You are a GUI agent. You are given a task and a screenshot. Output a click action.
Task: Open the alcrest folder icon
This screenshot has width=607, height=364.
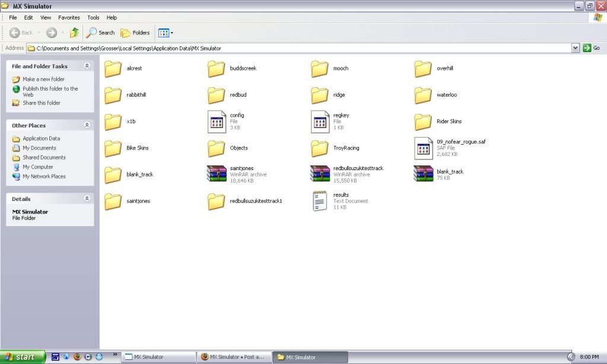[113, 69]
